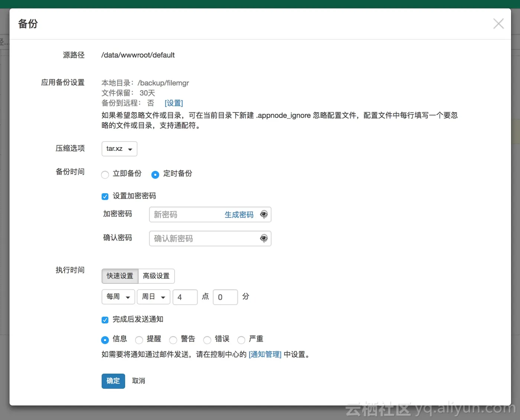Uncheck the 设置加密密码 checkbox
The width and height of the screenshot is (520, 420).
pyautogui.click(x=105, y=196)
